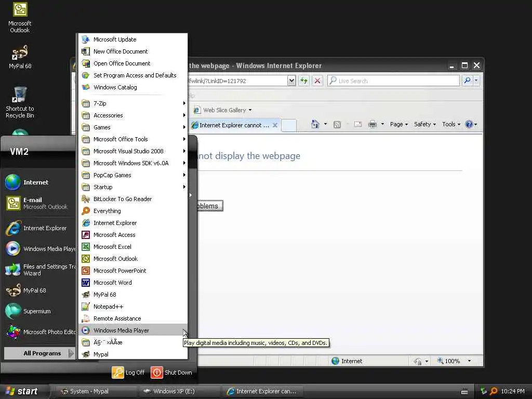The image size is (532, 399).
Task: Open pinned Internet item in Start menu
Action: (x=39, y=182)
